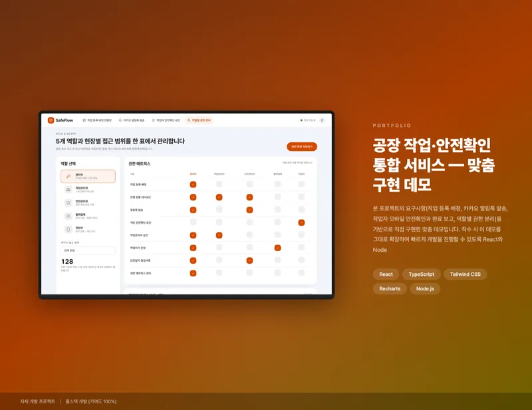532x410 pixels.
Task: Click the 128 count value
Action: pyautogui.click(x=67, y=261)
